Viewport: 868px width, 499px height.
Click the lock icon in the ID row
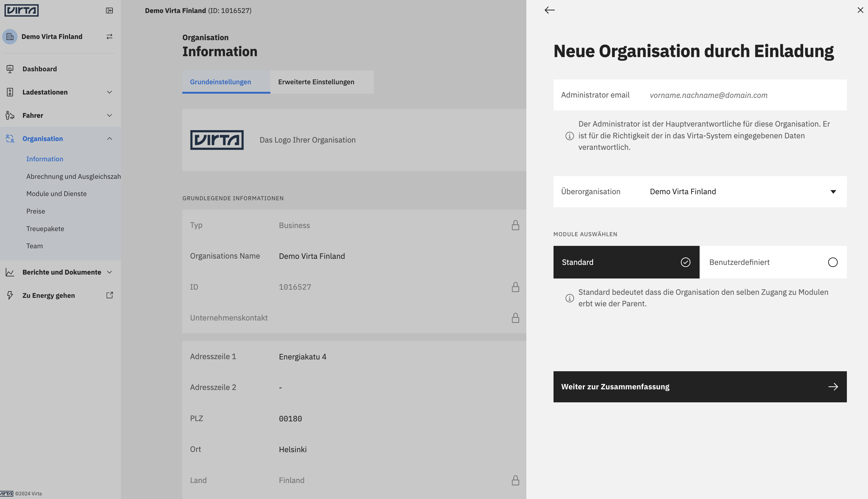coord(515,287)
